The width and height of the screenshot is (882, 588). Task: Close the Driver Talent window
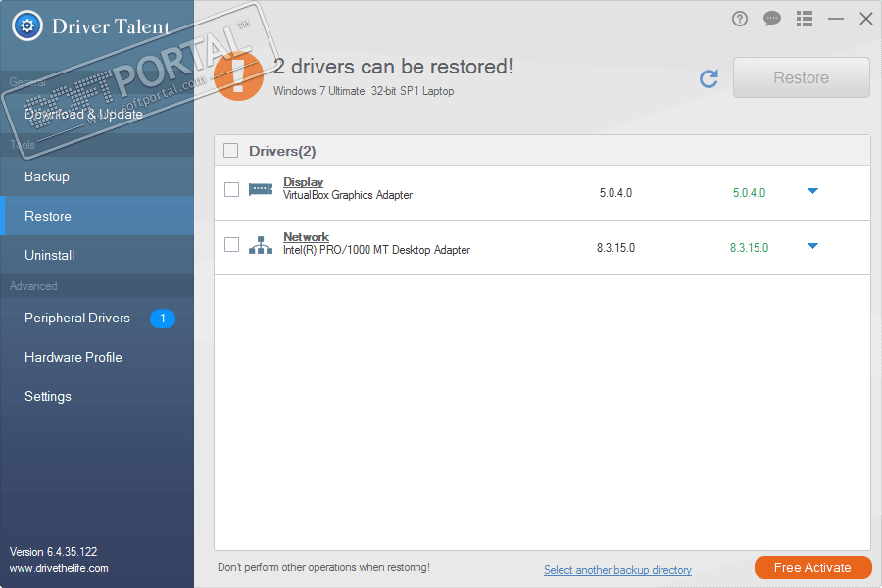tap(866, 20)
